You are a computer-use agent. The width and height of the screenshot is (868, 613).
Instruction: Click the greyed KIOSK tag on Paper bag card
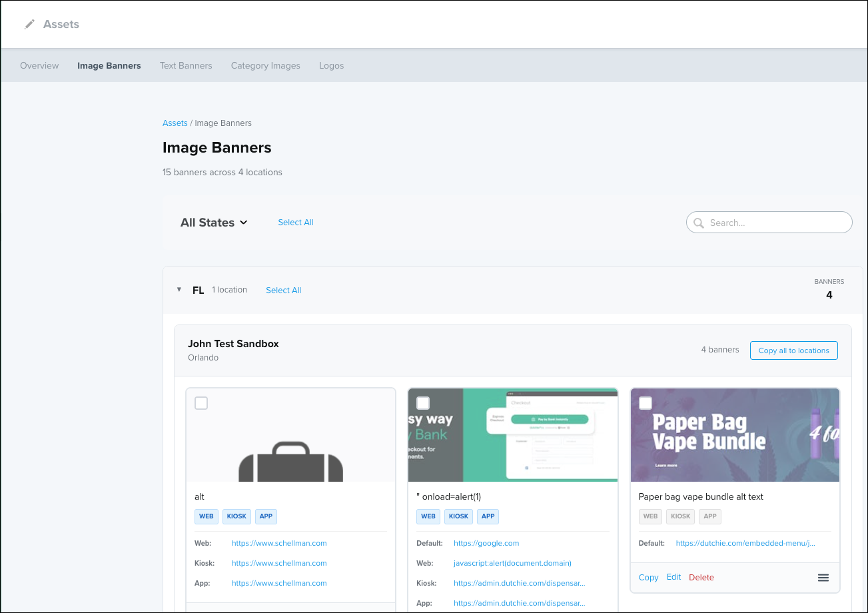(681, 516)
